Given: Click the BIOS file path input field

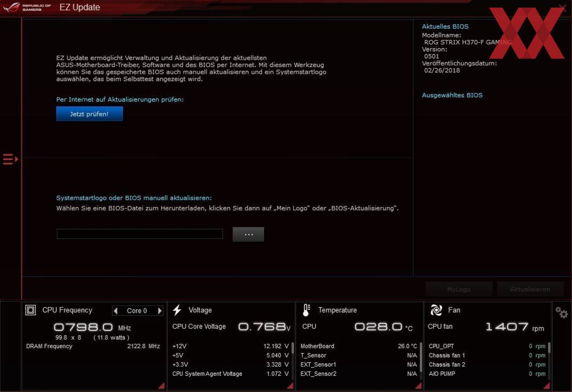Looking at the screenshot, I should (140, 234).
